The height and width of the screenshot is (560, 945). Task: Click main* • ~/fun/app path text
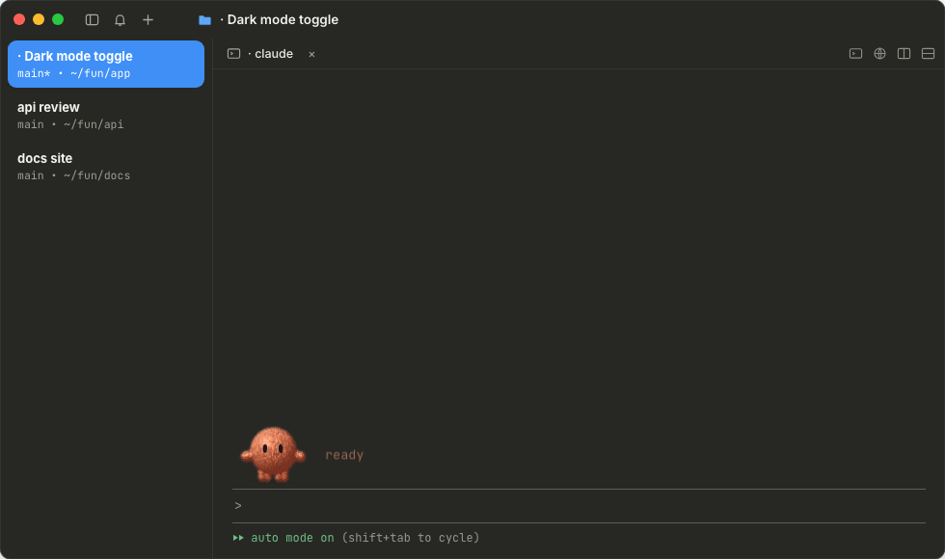point(73,73)
